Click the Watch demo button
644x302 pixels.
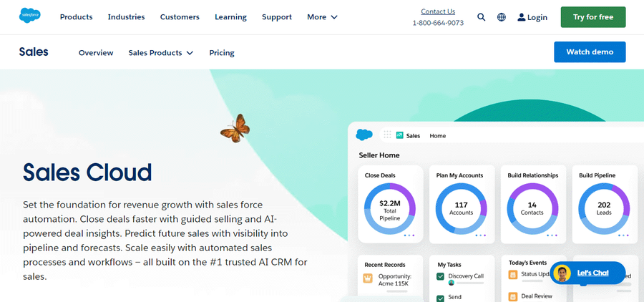point(590,52)
